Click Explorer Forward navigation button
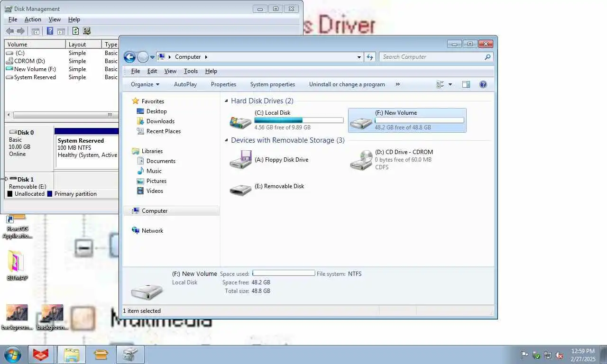Image resolution: width=607 pixels, height=364 pixels. click(x=143, y=57)
